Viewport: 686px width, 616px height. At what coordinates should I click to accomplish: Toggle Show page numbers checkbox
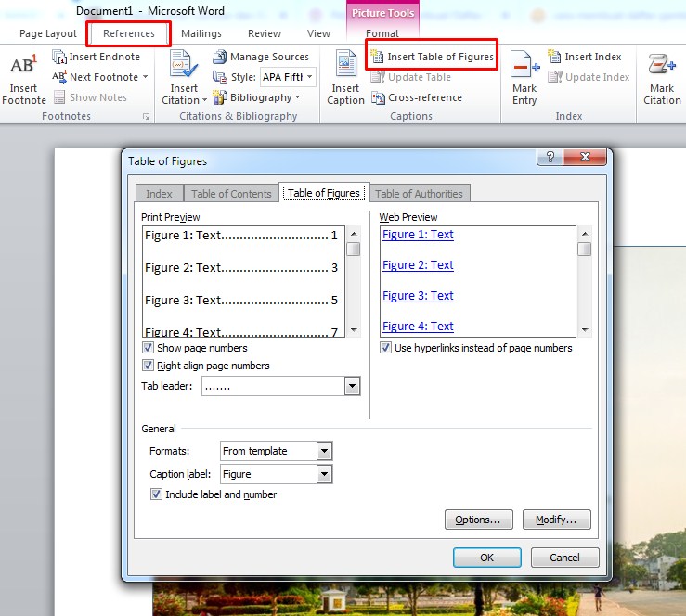point(148,348)
